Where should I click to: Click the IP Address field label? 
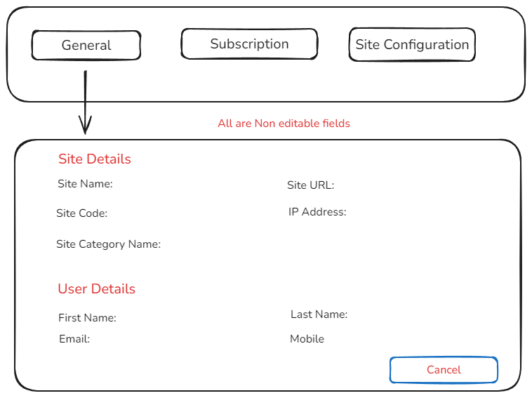(x=317, y=212)
